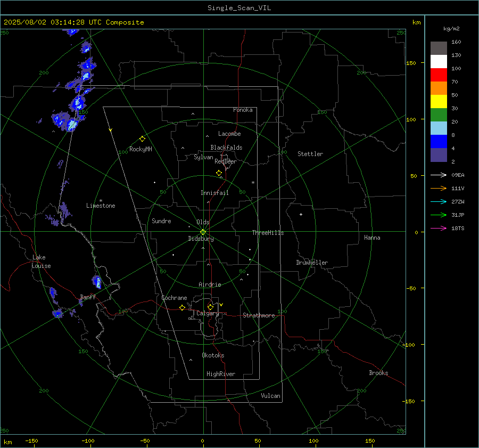Select the yellow diamond marker above Calgary label
The width and height of the screenshot is (479, 448).
[x=210, y=307]
